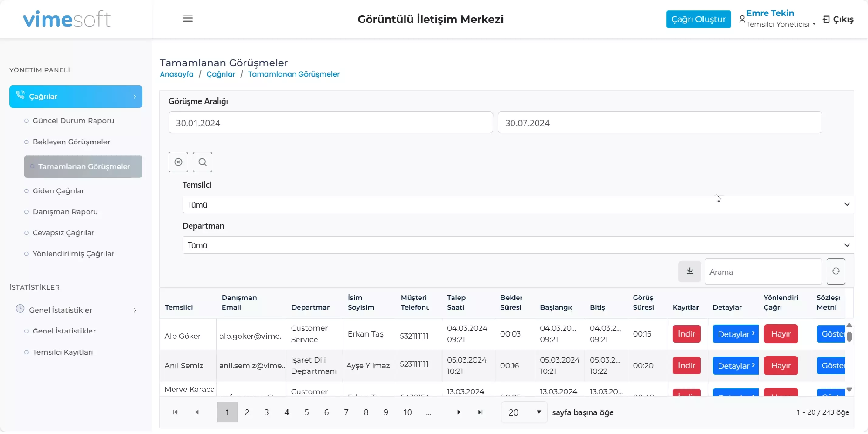Click the end date field 30.07.2024
Image resolution: width=868 pixels, height=434 pixels.
pyautogui.click(x=660, y=123)
